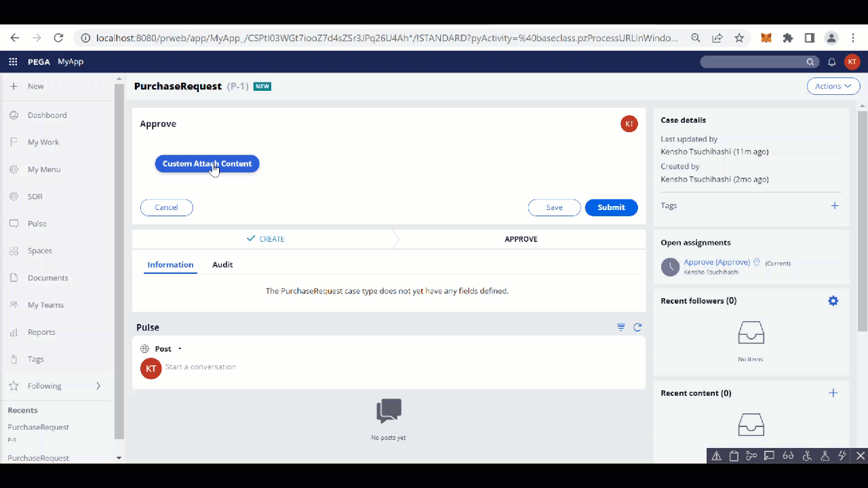The image size is (868, 488).
Task: Open the Pega app launcher grid
Action: click(12, 62)
